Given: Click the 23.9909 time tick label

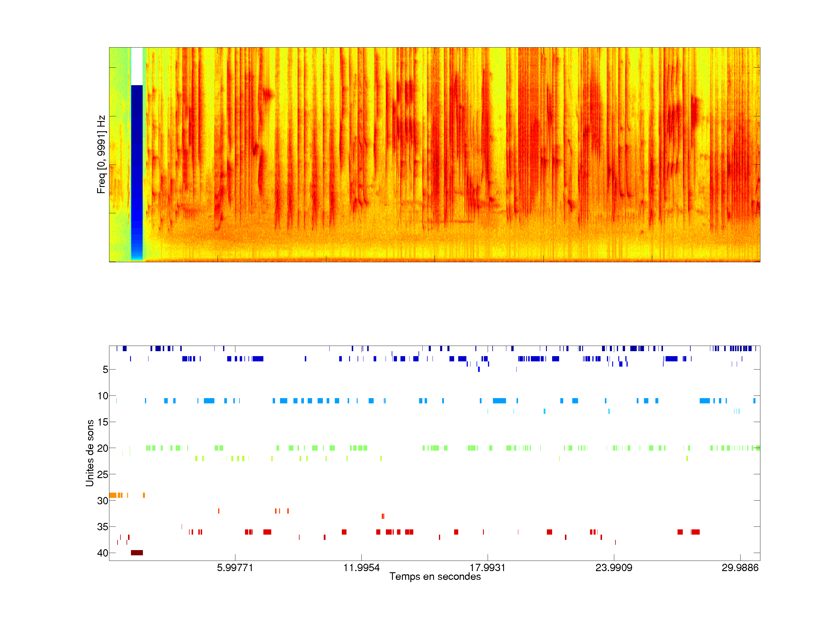Looking at the screenshot, I should [614, 568].
